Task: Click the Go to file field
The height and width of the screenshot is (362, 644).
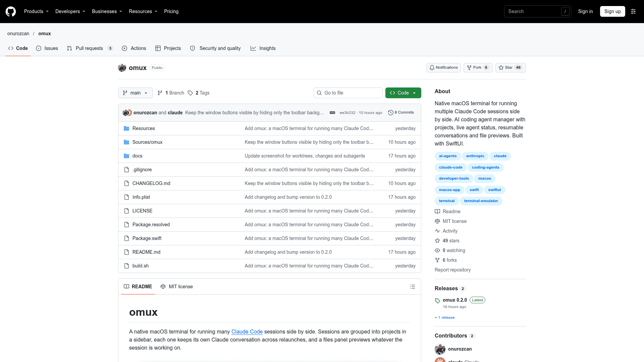Action: 348,93
